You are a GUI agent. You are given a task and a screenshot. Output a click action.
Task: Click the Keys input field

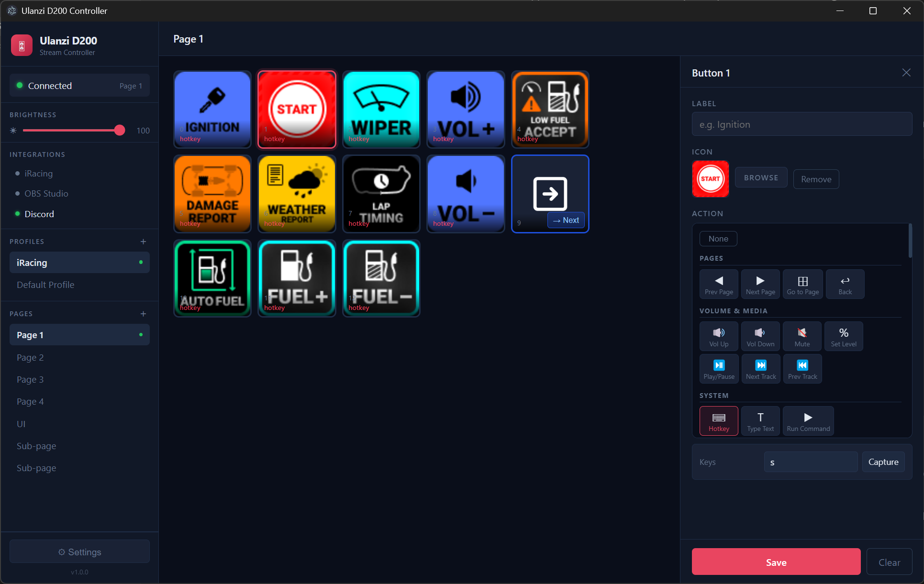tap(811, 462)
